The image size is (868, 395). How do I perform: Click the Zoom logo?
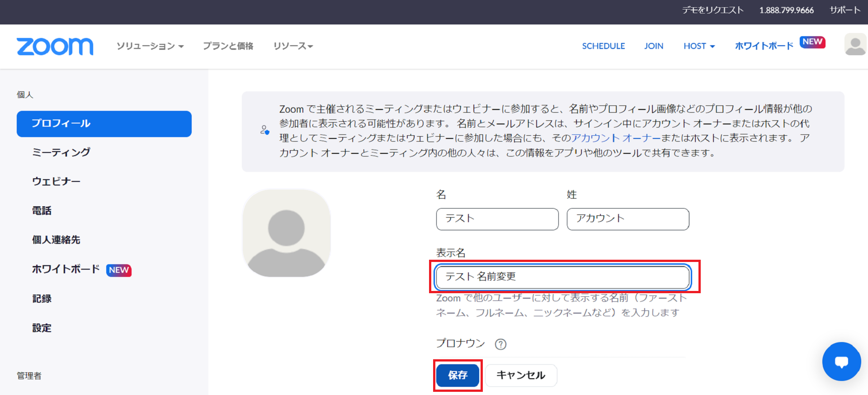(55, 46)
